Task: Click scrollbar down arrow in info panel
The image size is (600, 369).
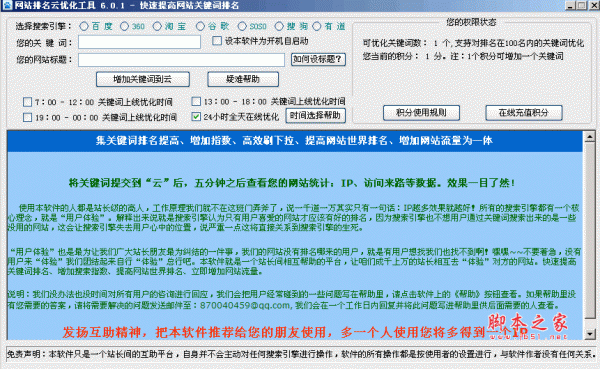Action: pos(590,334)
